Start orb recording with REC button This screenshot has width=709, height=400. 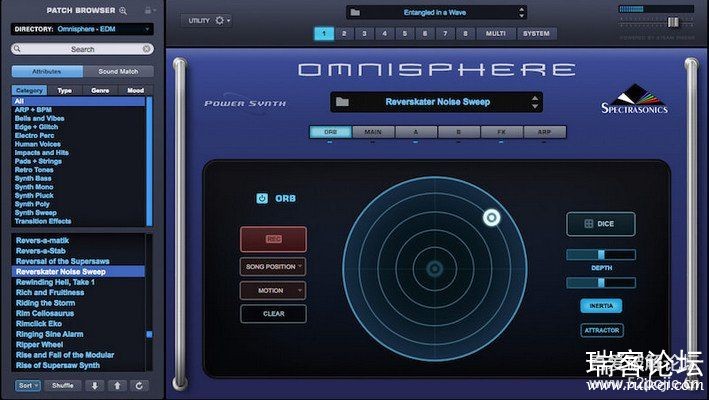click(x=273, y=239)
